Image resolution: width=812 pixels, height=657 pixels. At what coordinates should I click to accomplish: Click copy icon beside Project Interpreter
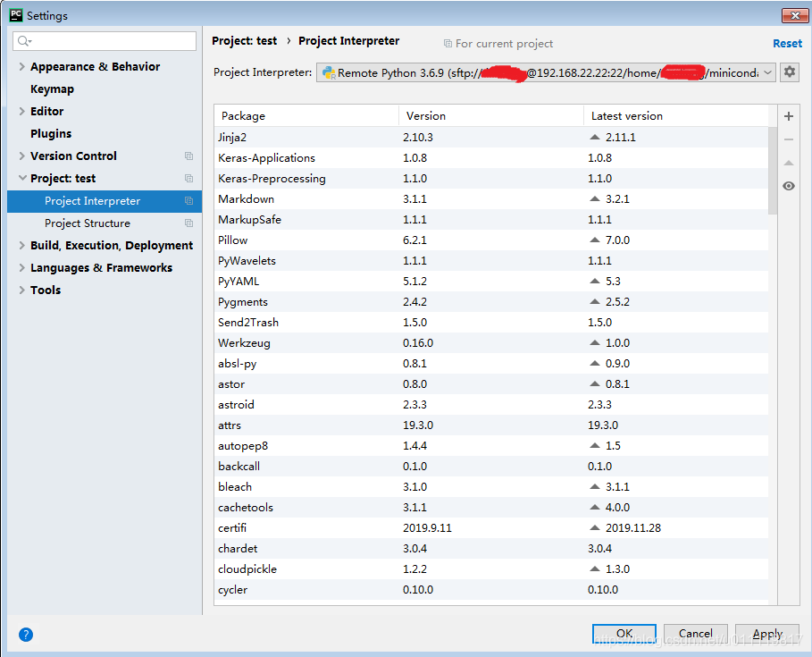click(189, 200)
